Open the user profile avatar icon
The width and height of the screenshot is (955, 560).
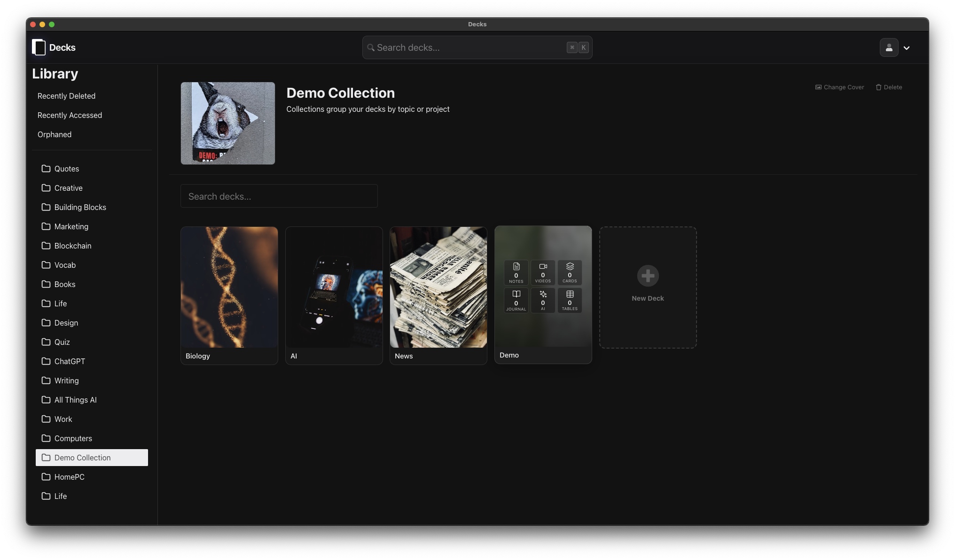[x=889, y=47]
